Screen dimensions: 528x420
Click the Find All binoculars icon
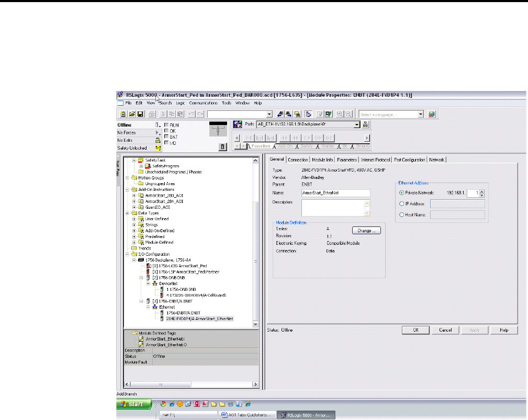coord(297,115)
